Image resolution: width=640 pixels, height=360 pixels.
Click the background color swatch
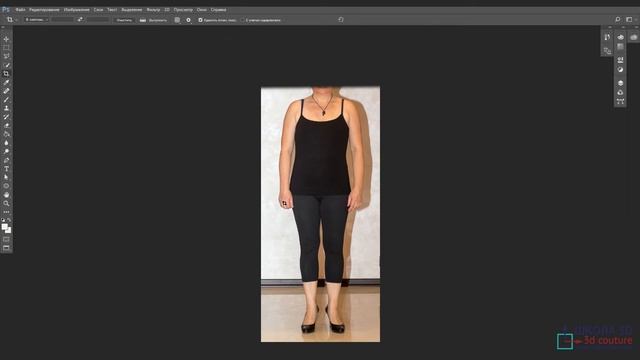tap(8, 230)
